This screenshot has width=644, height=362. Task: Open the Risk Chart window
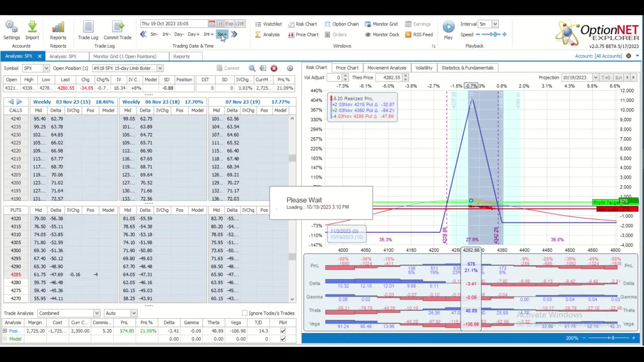point(302,24)
